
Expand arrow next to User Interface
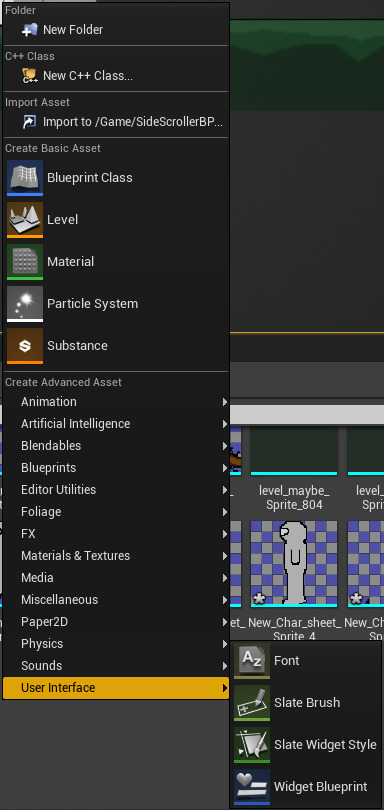[x=225, y=688]
